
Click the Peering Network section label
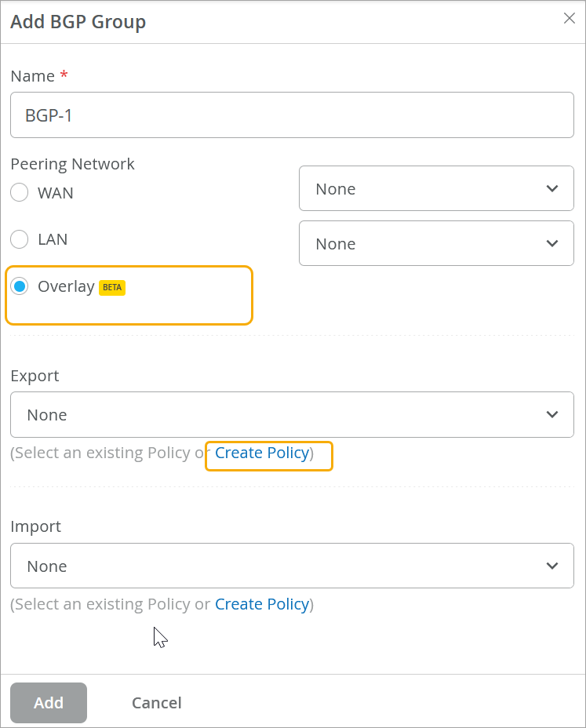[x=72, y=164]
